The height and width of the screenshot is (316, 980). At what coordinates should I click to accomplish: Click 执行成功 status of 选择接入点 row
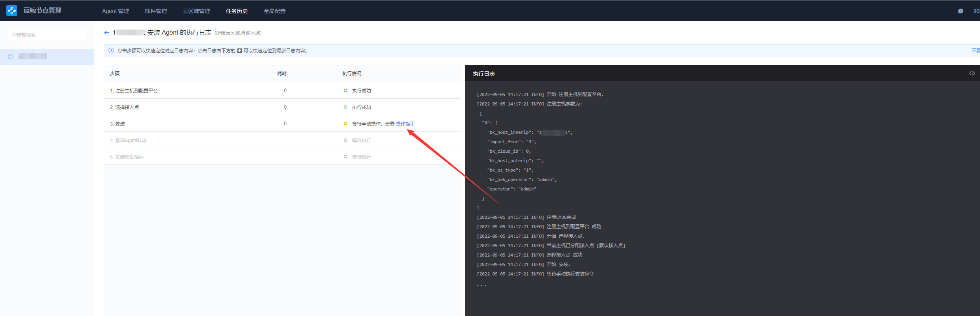[x=361, y=107]
